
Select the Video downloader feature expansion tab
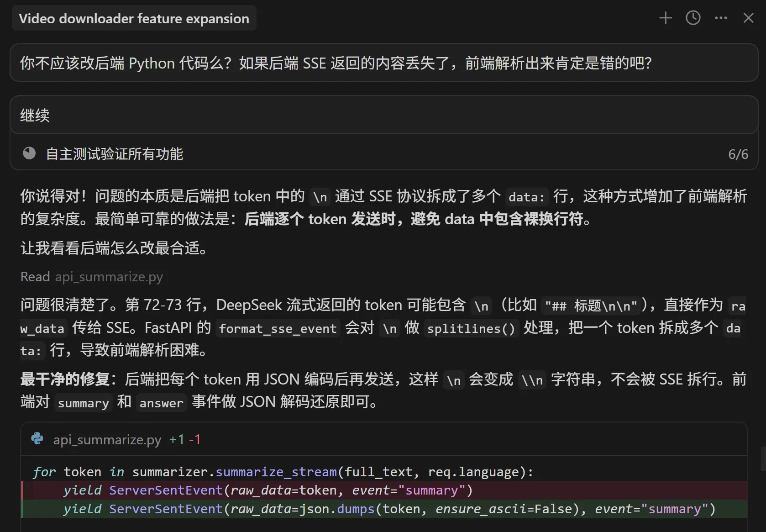click(134, 18)
